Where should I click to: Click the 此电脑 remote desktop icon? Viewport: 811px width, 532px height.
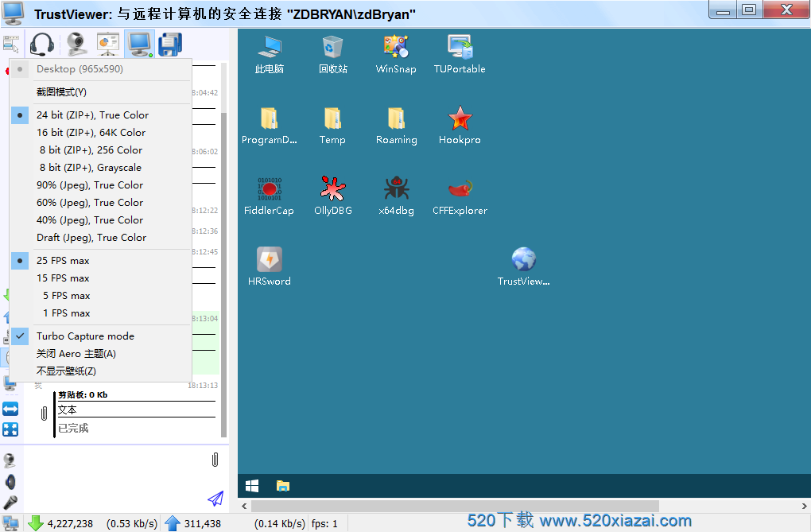point(269,54)
